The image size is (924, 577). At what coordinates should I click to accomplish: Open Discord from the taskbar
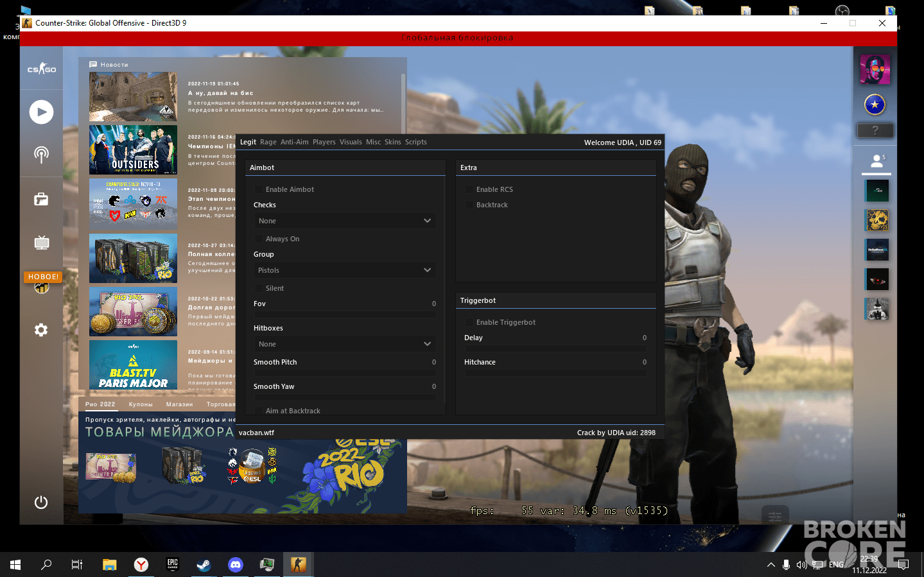click(x=236, y=565)
